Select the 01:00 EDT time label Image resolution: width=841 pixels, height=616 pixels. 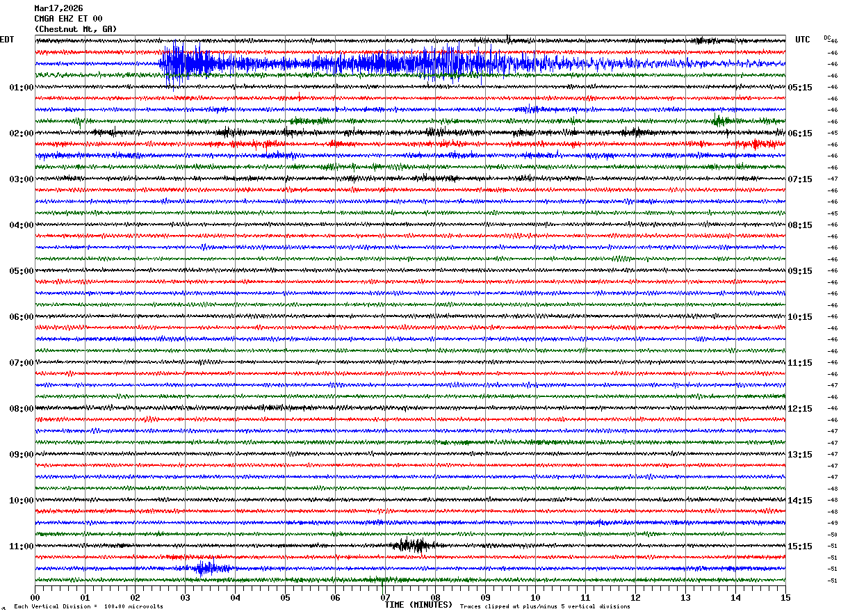click(x=22, y=88)
